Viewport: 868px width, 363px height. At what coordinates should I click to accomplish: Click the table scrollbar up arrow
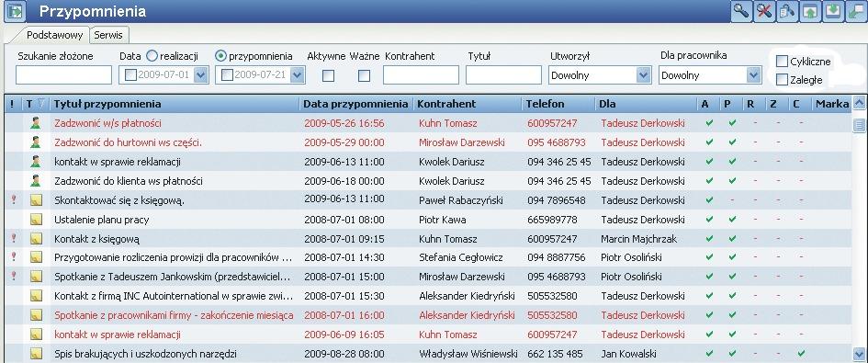859,102
